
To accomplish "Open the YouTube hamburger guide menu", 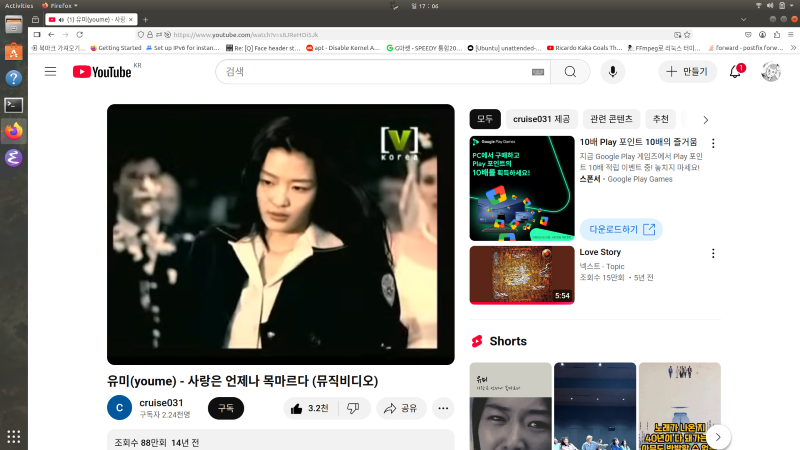I will point(50,71).
